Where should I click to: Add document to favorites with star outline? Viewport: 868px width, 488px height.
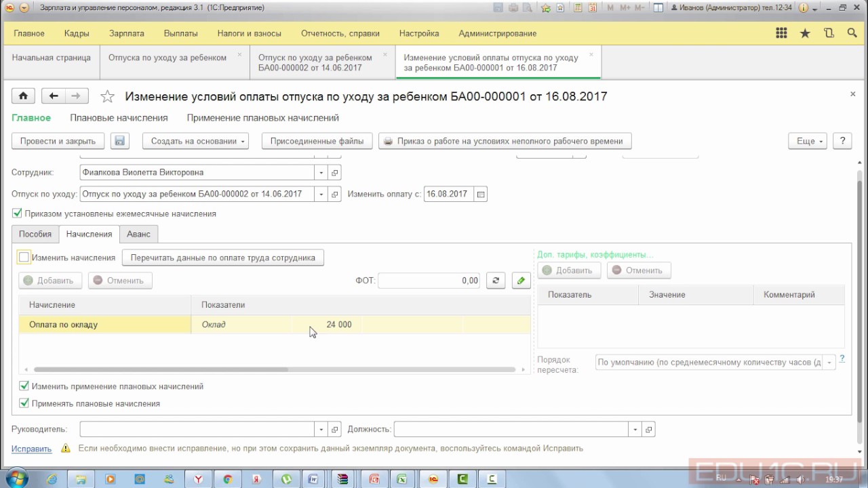pyautogui.click(x=107, y=96)
